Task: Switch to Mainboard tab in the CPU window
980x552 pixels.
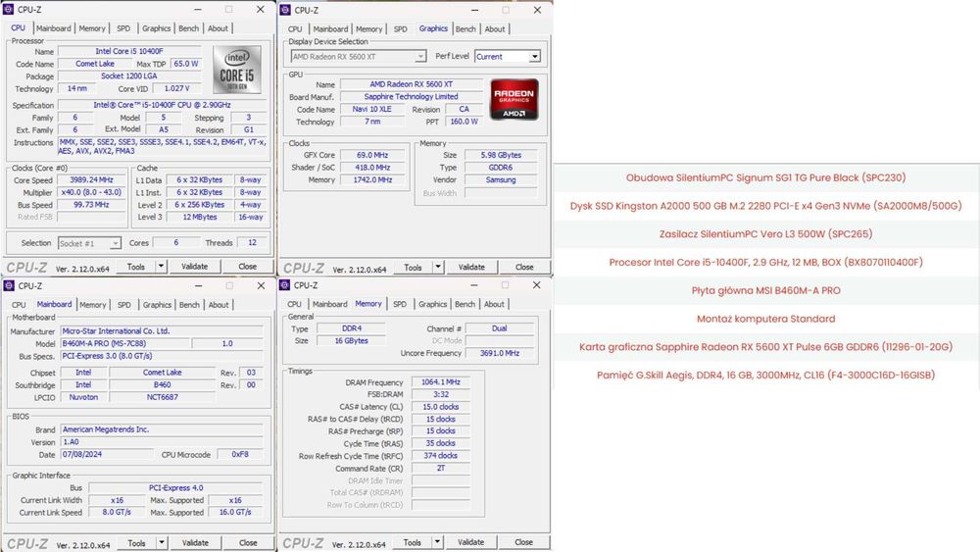Action: (x=54, y=28)
